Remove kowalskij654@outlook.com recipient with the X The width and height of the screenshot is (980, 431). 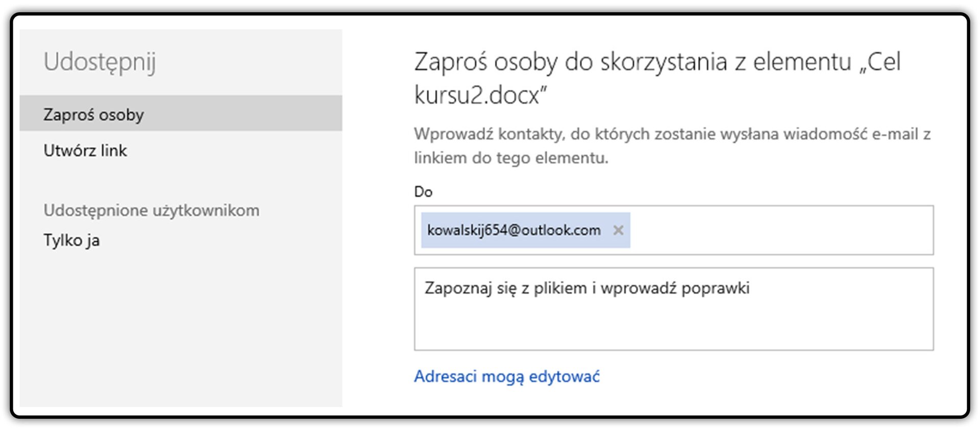pos(618,230)
